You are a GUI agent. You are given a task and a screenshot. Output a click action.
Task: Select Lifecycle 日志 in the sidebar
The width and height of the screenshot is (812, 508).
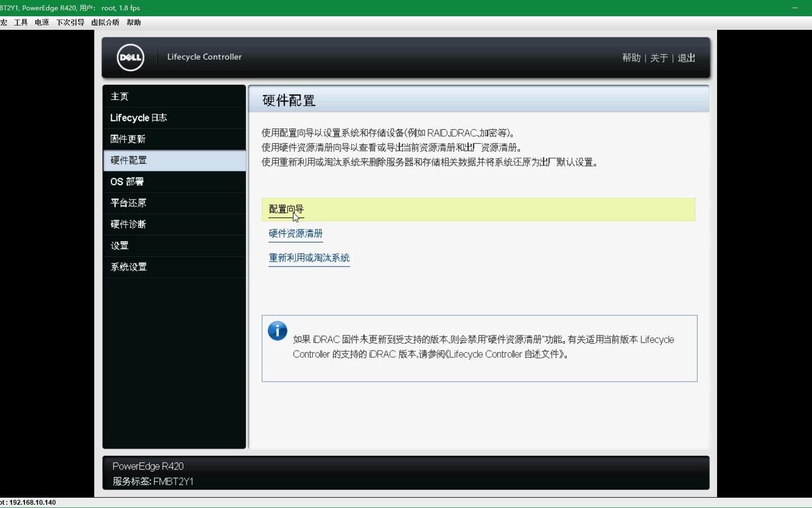pos(174,118)
